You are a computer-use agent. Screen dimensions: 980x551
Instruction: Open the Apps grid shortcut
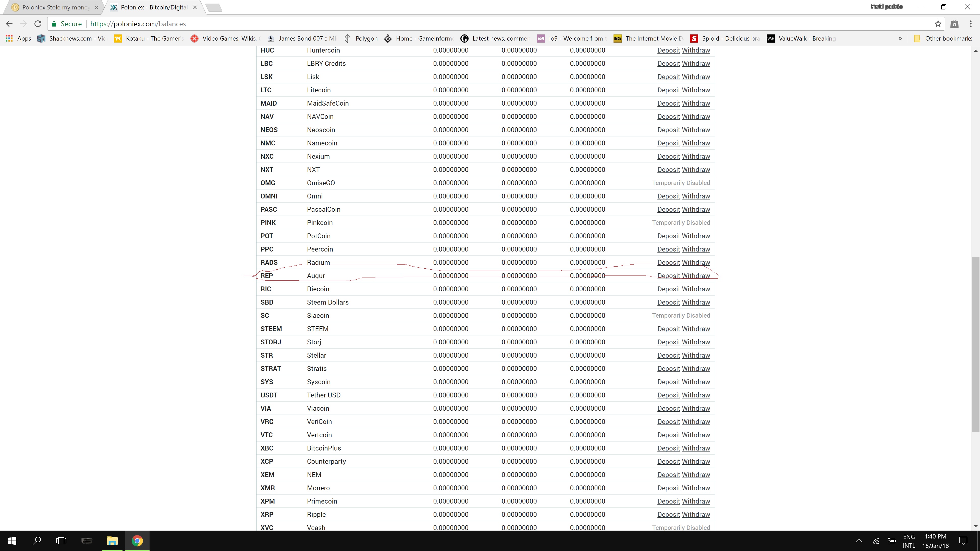pyautogui.click(x=19, y=39)
